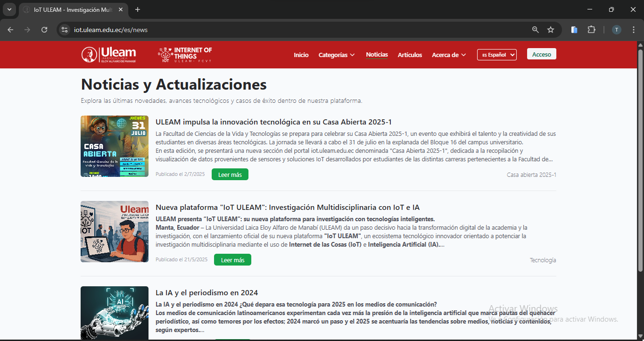Viewport: 644px width, 341px height.
Task: Expand the Categorías dropdown menu
Action: pyautogui.click(x=337, y=55)
